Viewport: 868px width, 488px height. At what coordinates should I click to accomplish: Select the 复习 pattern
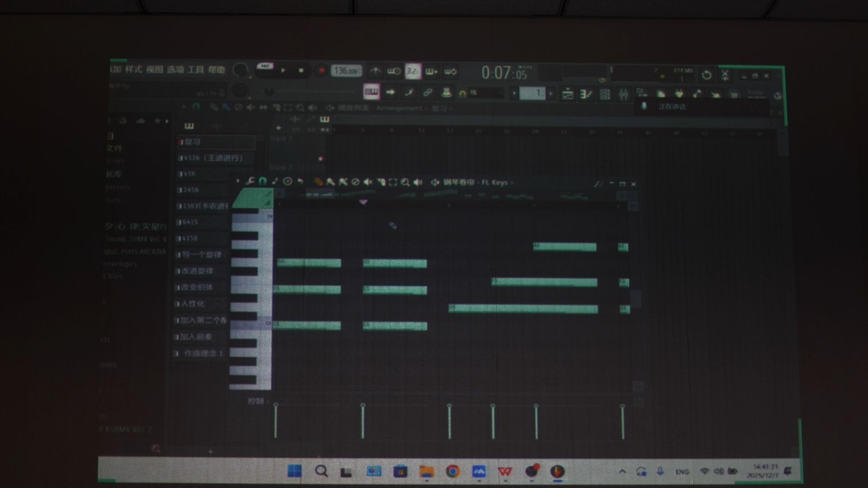pos(216,142)
